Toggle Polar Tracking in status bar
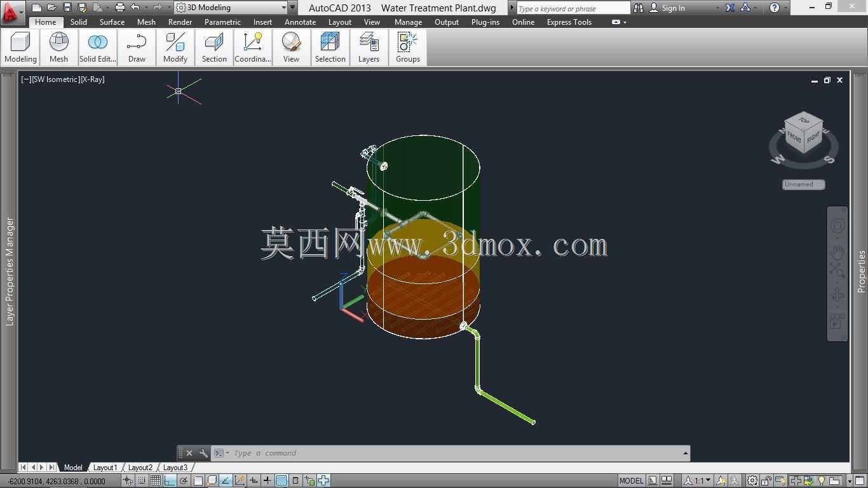 (x=184, y=480)
